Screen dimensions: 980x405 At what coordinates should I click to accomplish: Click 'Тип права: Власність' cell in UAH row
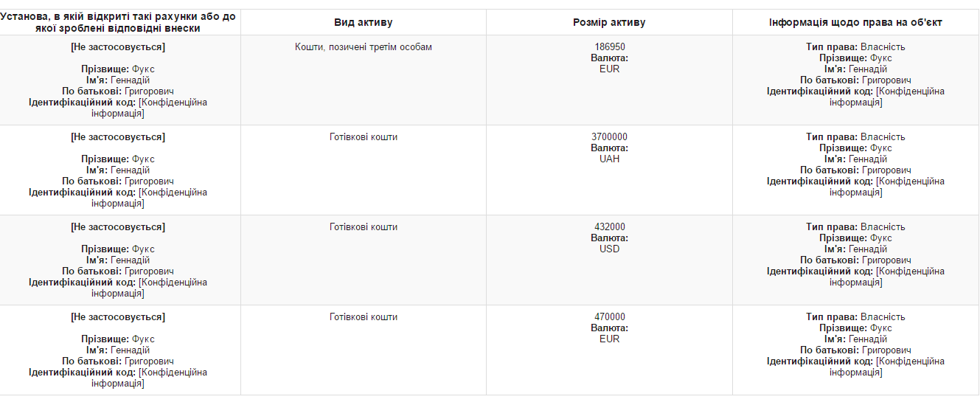pos(855,137)
